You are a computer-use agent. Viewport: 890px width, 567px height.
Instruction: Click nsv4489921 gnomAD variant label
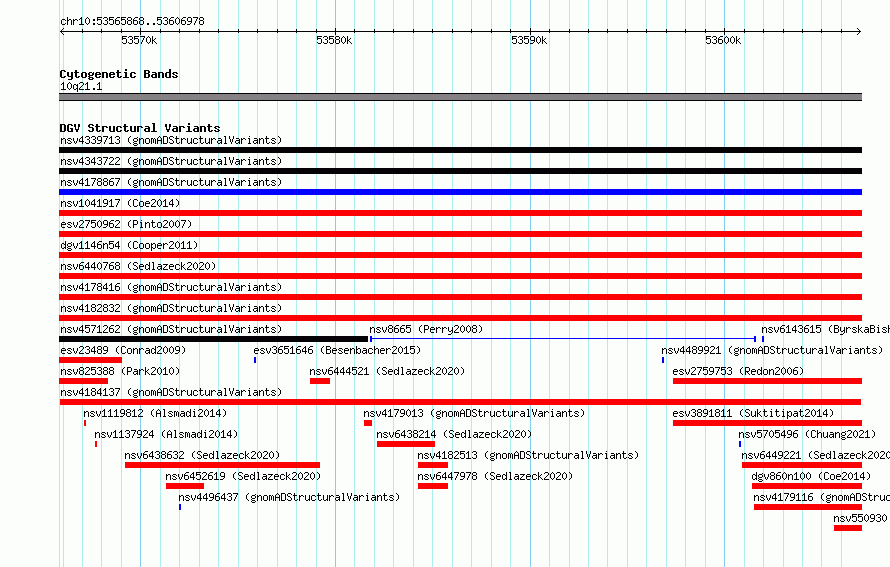coord(772,350)
